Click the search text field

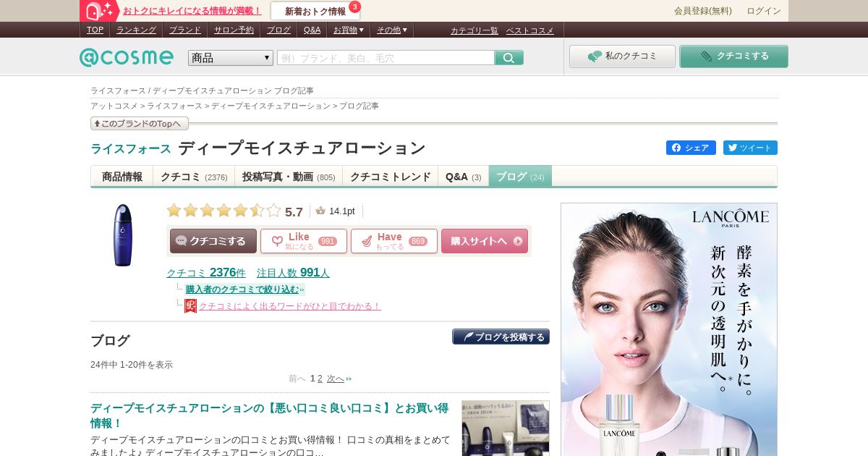(386, 58)
